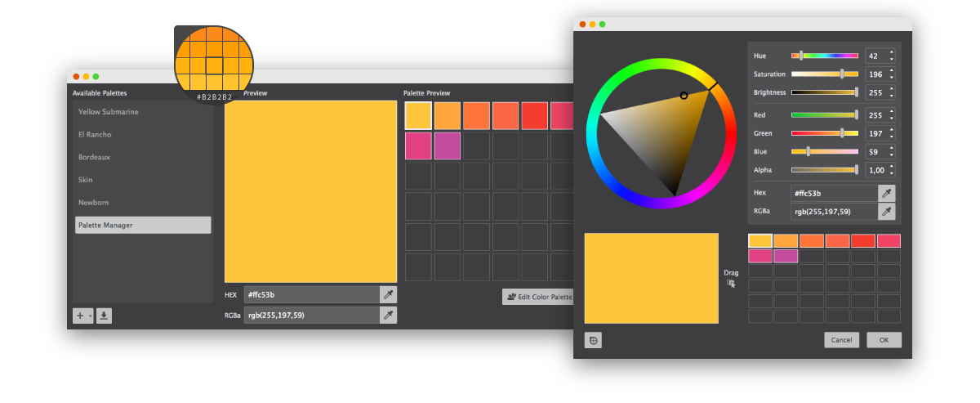Pick the purple swatch in color dialog grid
Viewport: 980px width, 403px height.
[x=786, y=256]
